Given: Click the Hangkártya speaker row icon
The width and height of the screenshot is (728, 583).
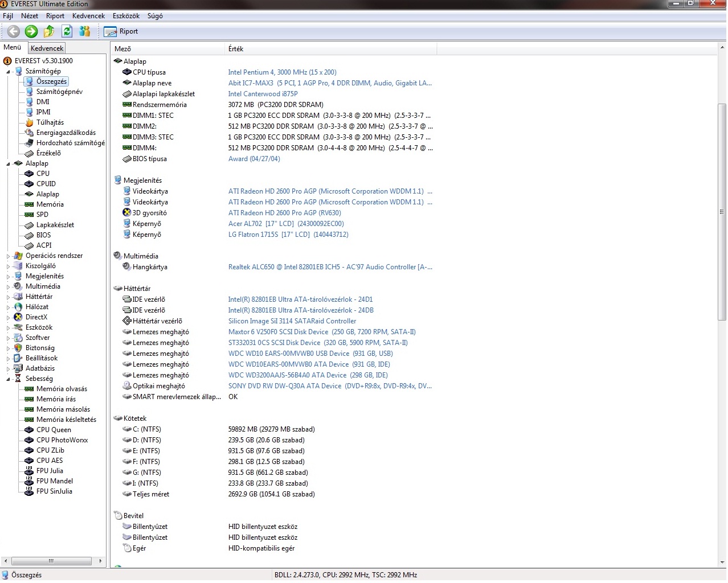Looking at the screenshot, I should pos(127,267).
